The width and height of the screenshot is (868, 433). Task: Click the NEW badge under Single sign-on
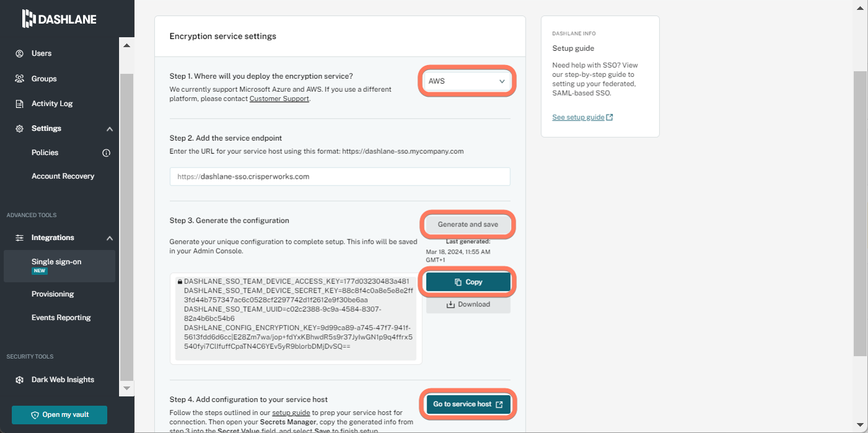tap(40, 271)
